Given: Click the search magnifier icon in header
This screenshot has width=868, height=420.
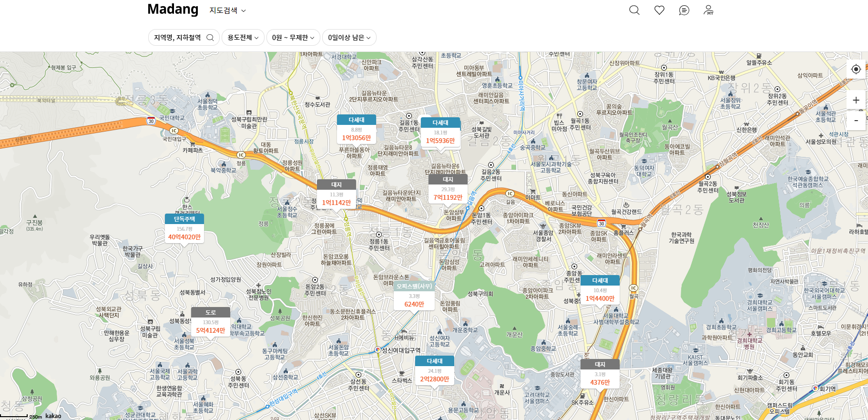Looking at the screenshot, I should [x=634, y=10].
